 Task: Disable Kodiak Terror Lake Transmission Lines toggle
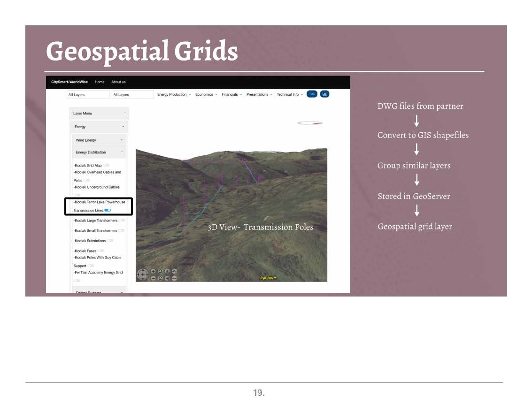pos(108,210)
